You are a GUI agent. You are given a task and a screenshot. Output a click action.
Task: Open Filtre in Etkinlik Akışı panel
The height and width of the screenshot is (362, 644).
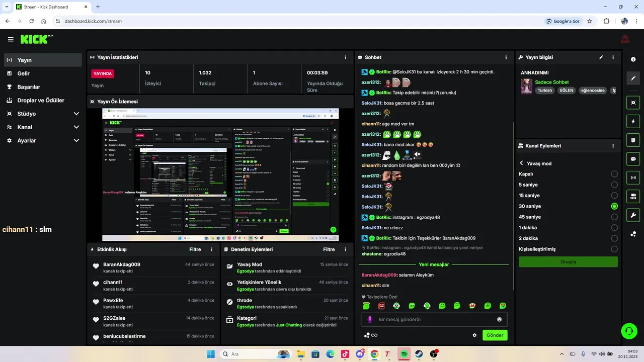[195, 249]
